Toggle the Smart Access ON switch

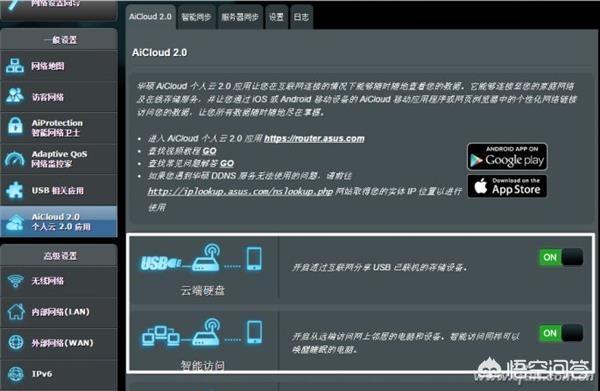point(561,333)
